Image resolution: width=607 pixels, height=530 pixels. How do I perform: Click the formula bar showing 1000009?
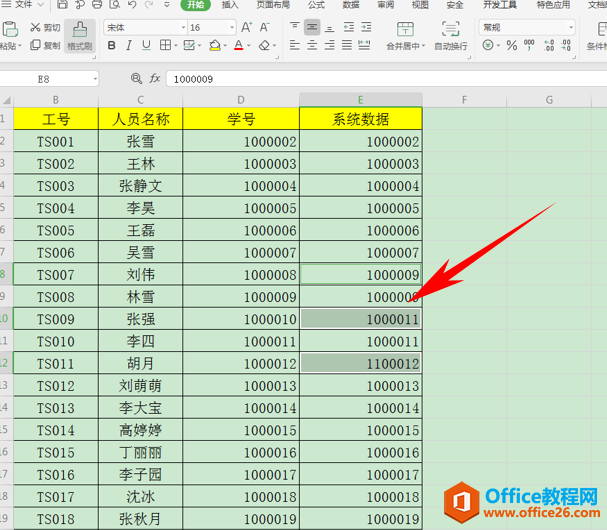coord(386,79)
